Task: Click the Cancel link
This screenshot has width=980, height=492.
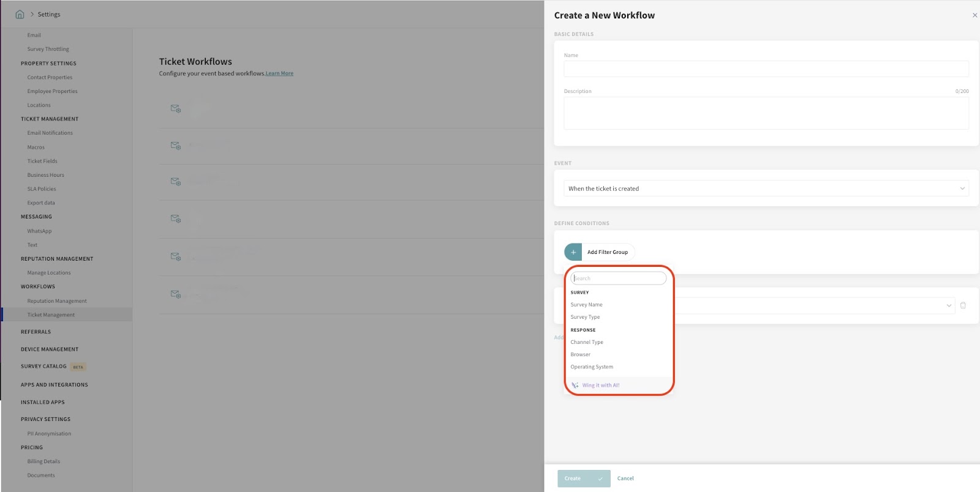Action: 625,479
